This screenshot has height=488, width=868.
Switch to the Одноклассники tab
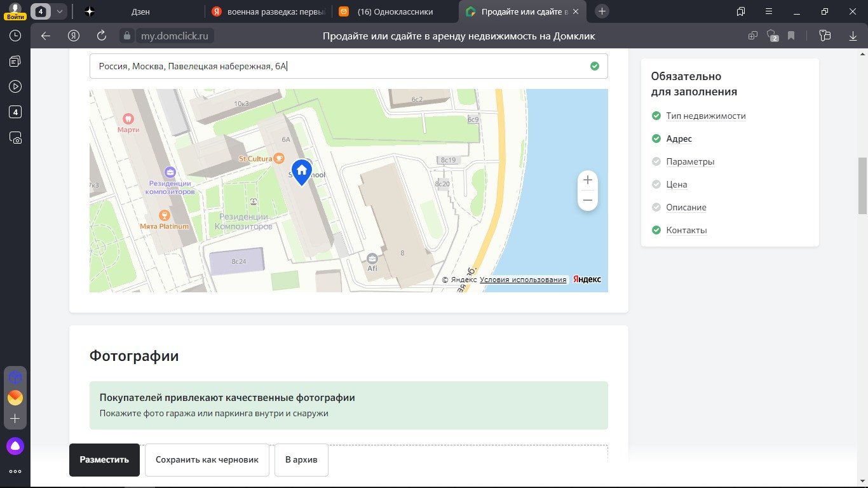pos(395,11)
